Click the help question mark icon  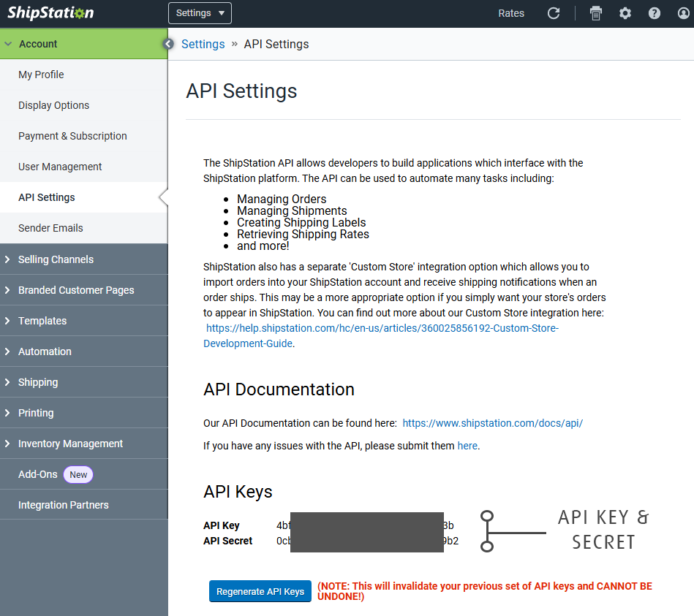(655, 13)
